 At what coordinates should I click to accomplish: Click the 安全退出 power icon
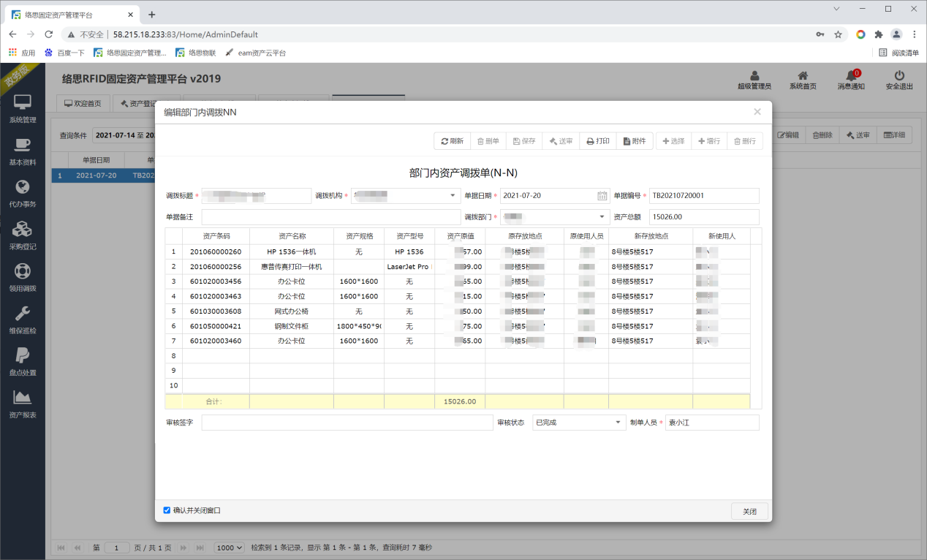[x=899, y=80]
